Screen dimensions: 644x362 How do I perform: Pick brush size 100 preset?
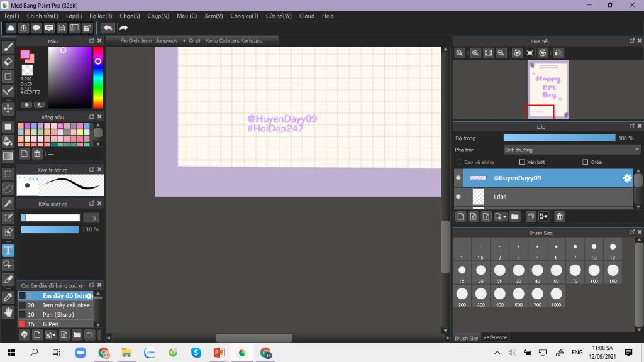click(x=594, y=273)
